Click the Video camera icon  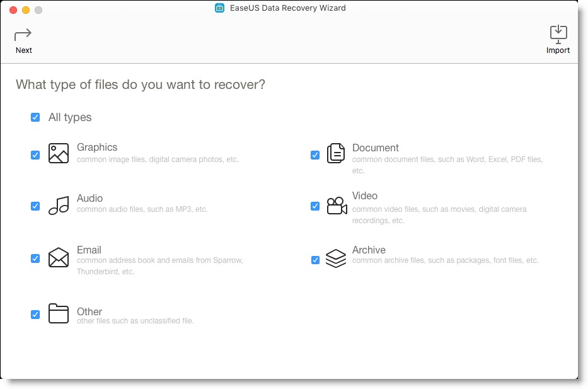[337, 206]
